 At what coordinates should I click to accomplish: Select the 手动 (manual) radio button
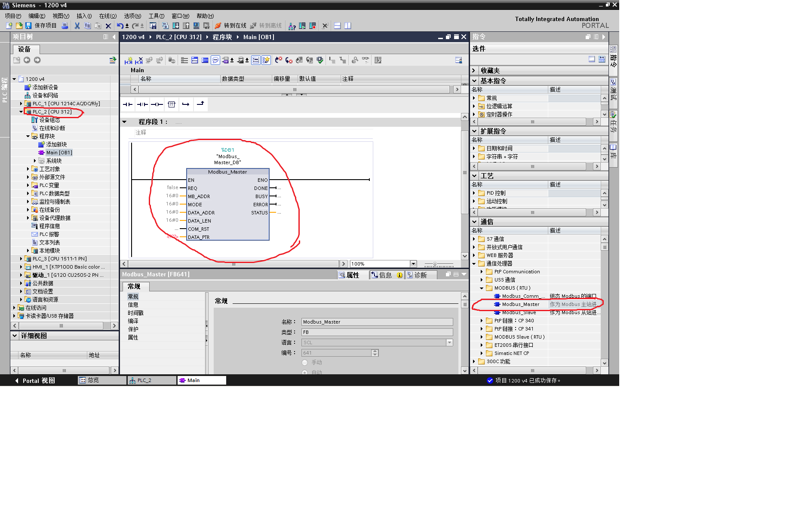pyautogui.click(x=305, y=363)
